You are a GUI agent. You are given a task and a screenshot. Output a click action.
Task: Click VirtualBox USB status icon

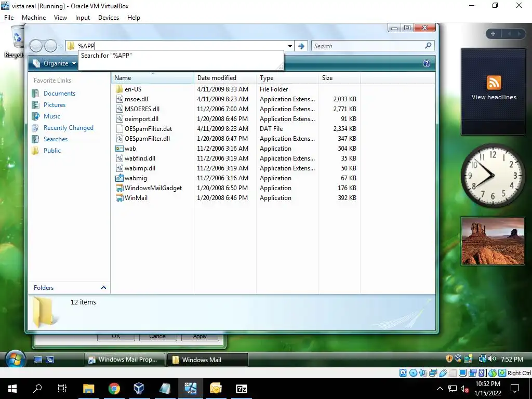click(443, 373)
